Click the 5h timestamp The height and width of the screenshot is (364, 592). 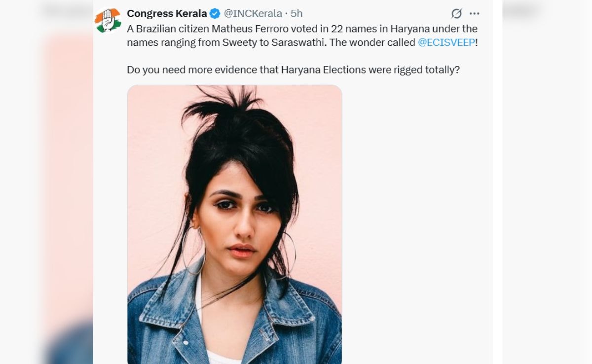(x=296, y=13)
